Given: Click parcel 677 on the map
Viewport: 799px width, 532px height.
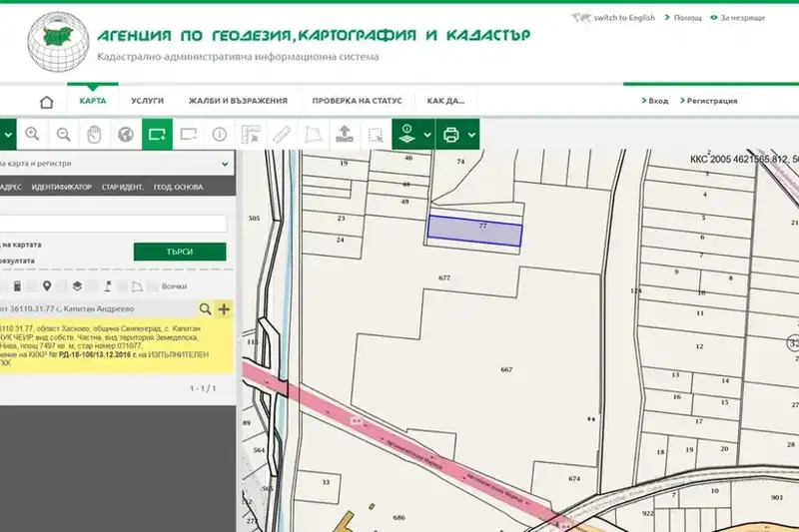Looking at the screenshot, I should coord(444,277).
